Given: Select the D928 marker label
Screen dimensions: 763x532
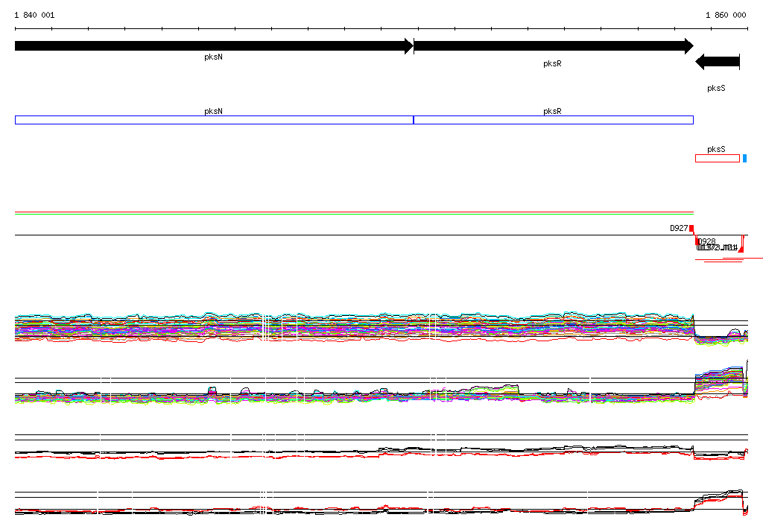Looking at the screenshot, I should [706, 241].
